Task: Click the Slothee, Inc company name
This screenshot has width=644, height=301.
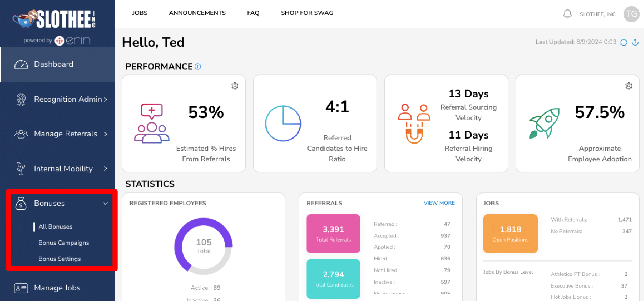Action: [x=597, y=14]
